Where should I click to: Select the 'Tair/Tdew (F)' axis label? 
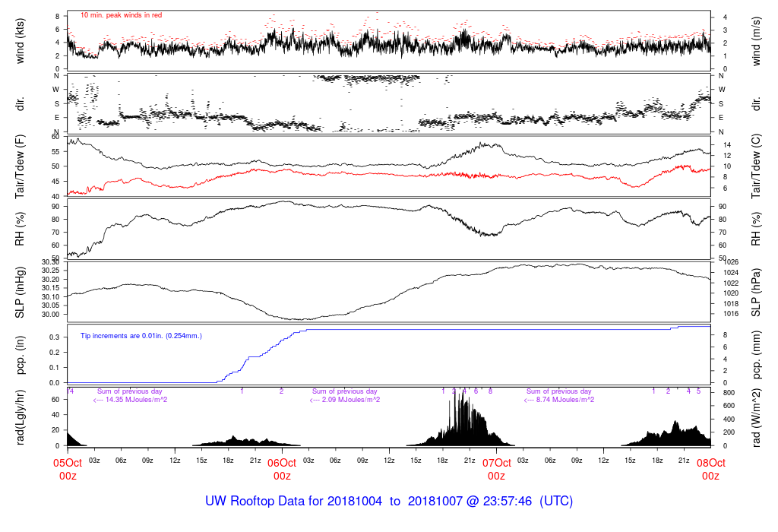tap(20, 166)
